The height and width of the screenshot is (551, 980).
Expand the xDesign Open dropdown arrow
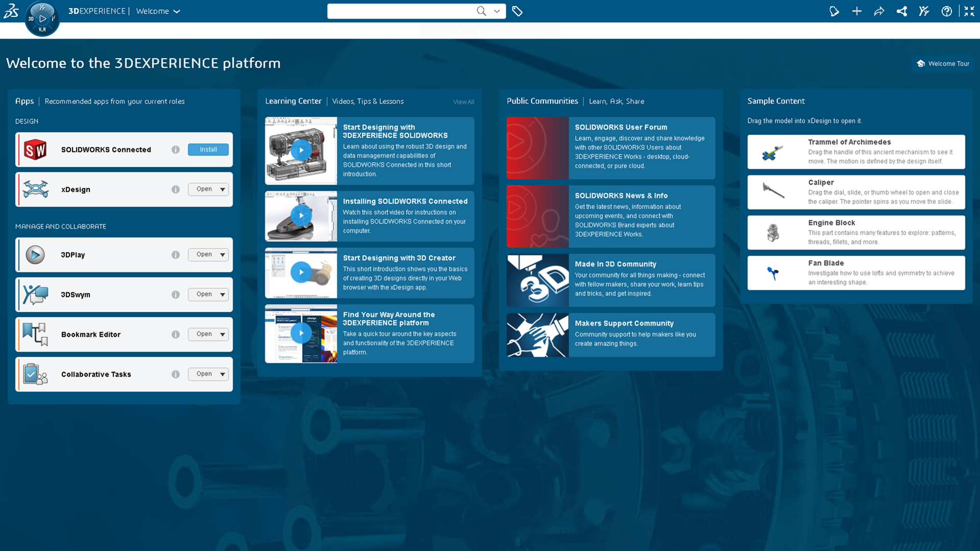click(223, 189)
